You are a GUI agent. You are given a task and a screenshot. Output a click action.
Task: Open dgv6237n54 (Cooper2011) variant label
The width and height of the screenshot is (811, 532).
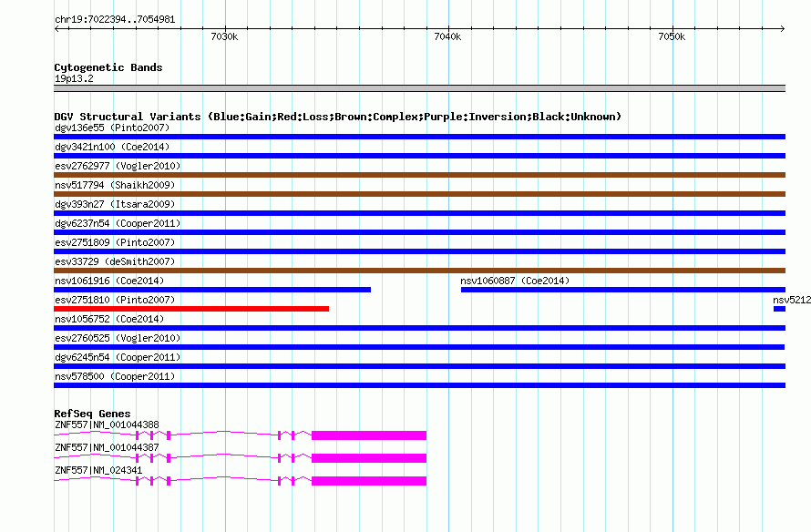point(118,223)
